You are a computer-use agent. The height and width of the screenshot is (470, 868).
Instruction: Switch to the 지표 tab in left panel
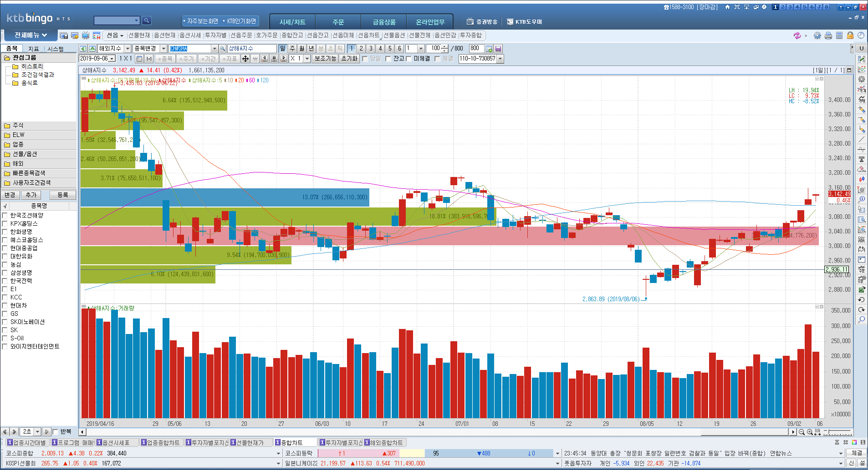coord(33,49)
